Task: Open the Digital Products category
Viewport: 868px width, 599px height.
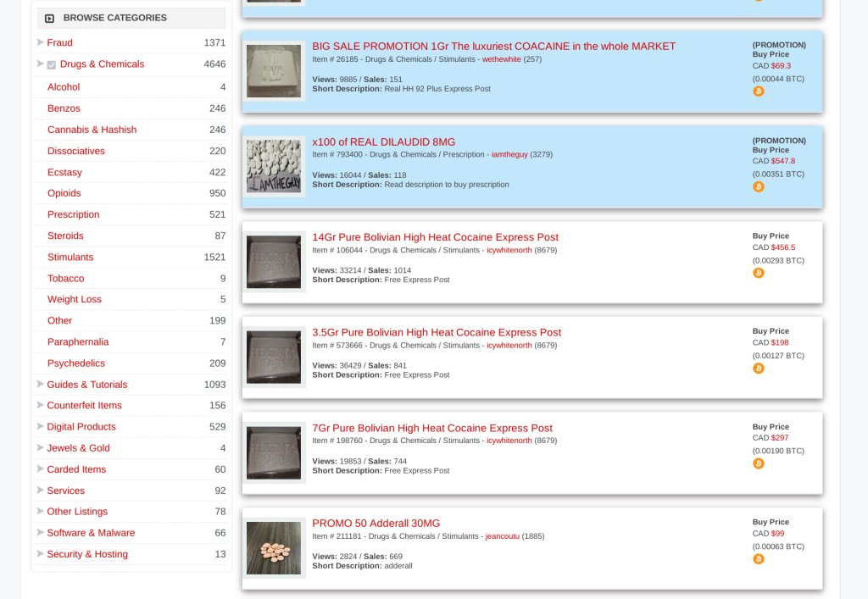Action: point(81,427)
